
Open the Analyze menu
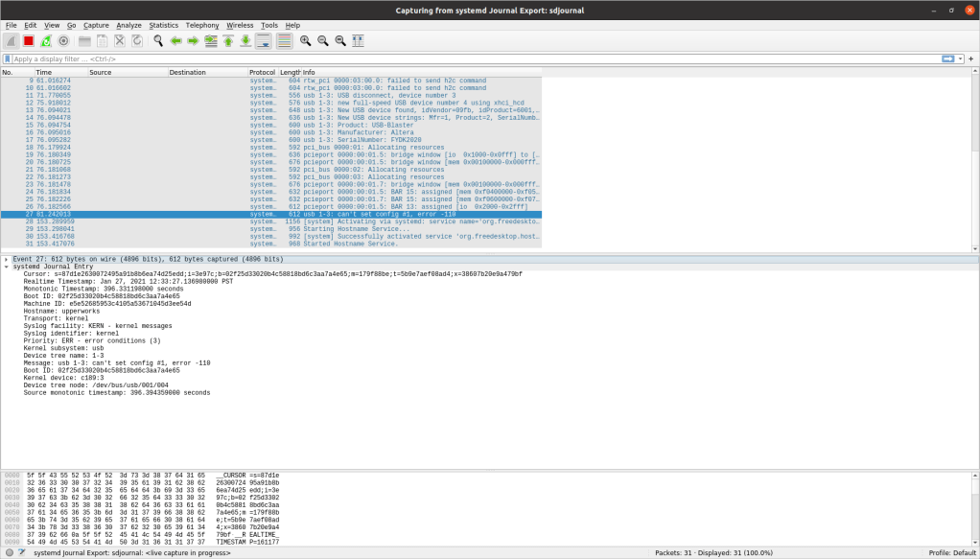click(x=128, y=25)
